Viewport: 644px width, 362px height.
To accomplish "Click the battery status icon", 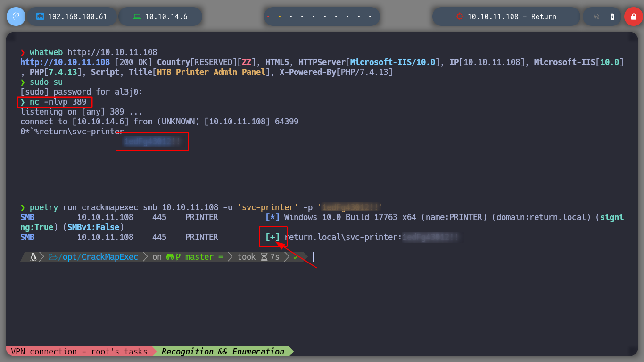I will click(612, 16).
